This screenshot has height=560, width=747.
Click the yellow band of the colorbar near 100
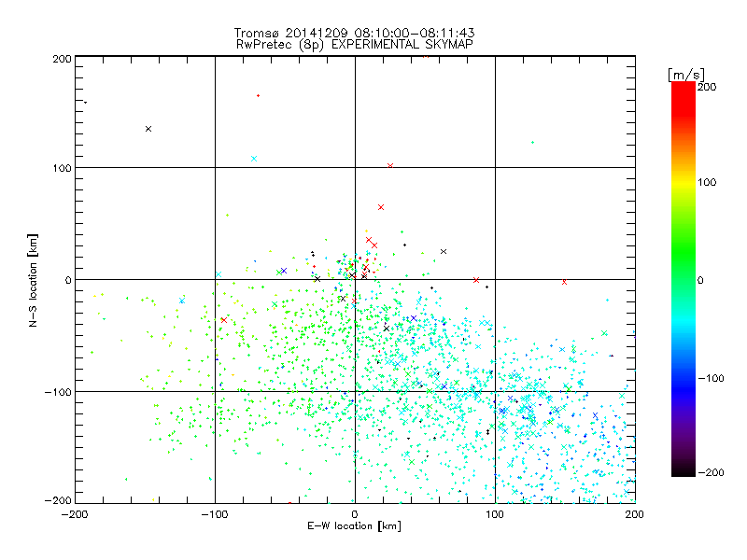point(684,182)
